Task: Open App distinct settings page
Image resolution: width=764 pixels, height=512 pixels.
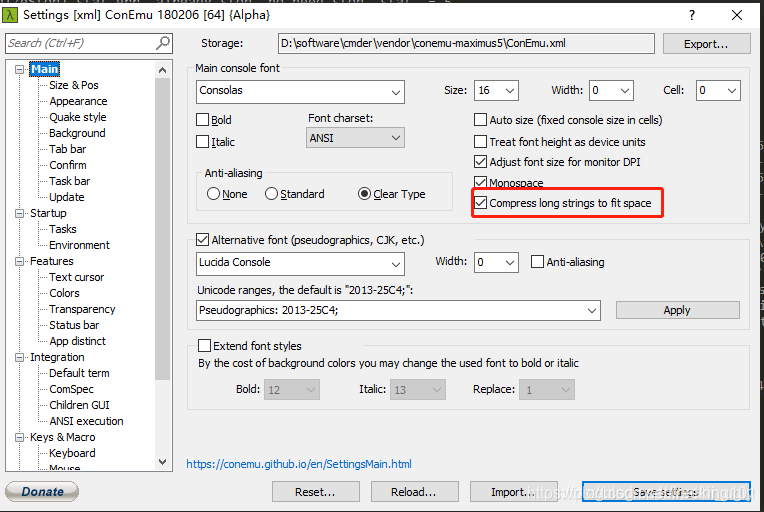Action: [x=77, y=341]
